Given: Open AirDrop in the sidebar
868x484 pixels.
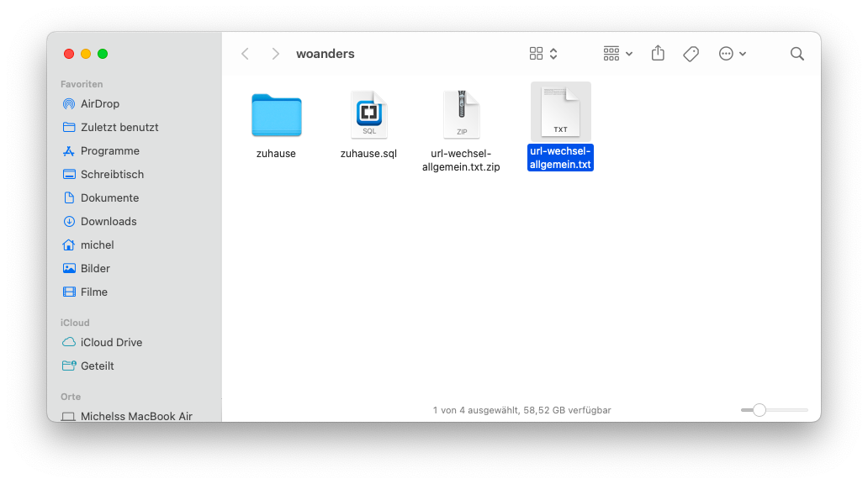Looking at the screenshot, I should click(99, 104).
